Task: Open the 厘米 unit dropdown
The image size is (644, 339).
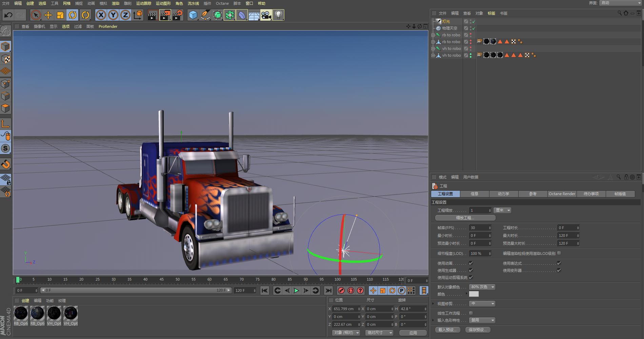Action: click(503, 210)
